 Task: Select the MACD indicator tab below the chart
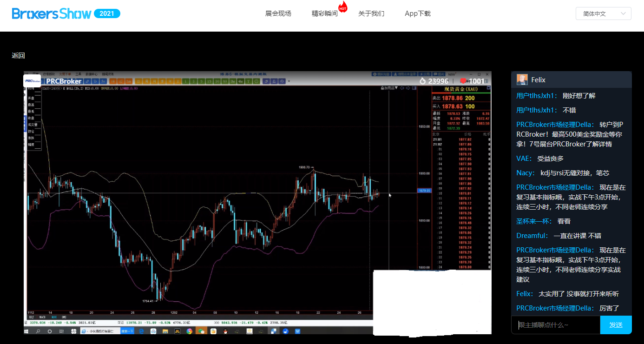click(43, 317)
